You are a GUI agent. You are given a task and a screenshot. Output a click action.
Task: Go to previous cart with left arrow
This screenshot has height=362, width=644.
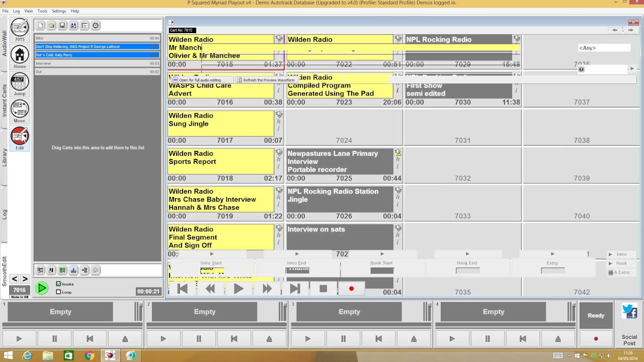pyautogui.click(x=14, y=279)
